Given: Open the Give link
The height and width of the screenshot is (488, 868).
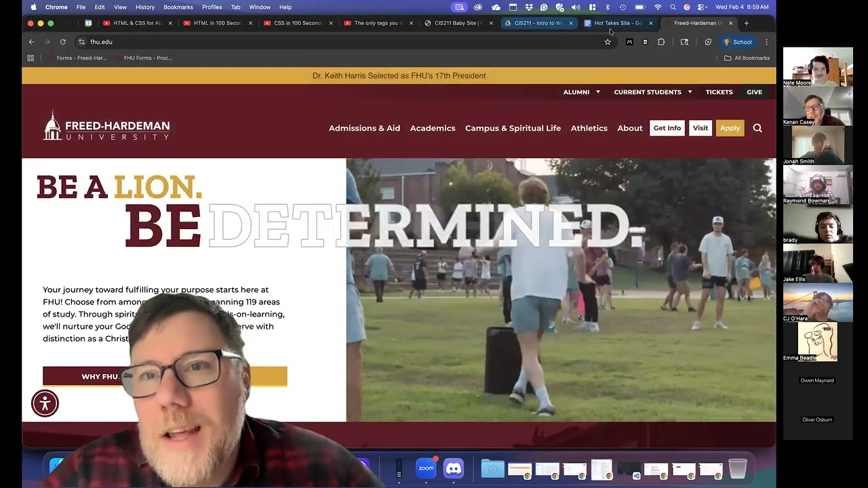Looking at the screenshot, I should [x=755, y=92].
